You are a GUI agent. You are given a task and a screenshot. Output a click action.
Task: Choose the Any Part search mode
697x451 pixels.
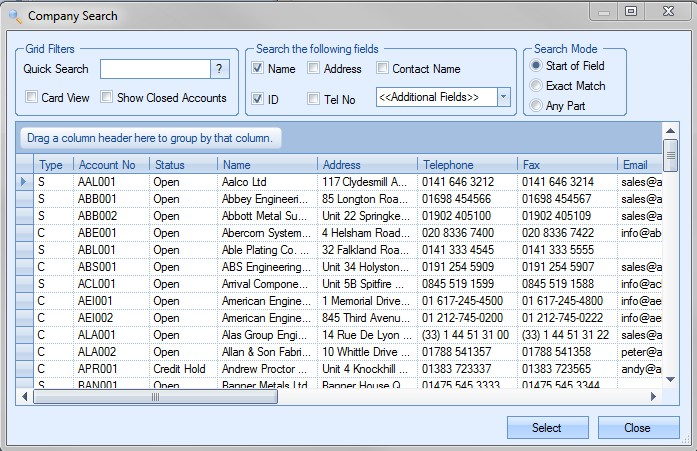[536, 106]
